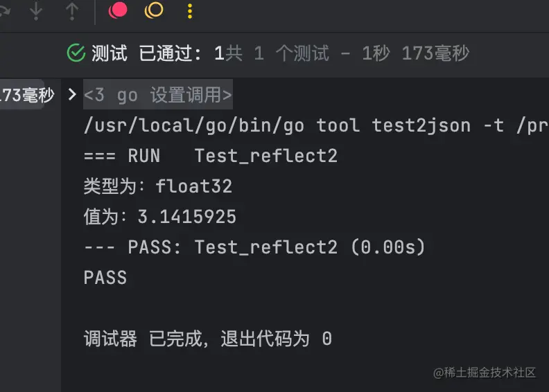Click the green test-passed checkmark icon
Viewport: 549px width, 392px height.
pos(76,53)
